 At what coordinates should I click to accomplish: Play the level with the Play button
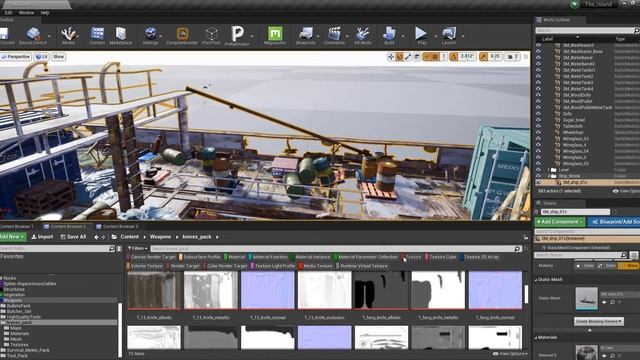(421, 36)
